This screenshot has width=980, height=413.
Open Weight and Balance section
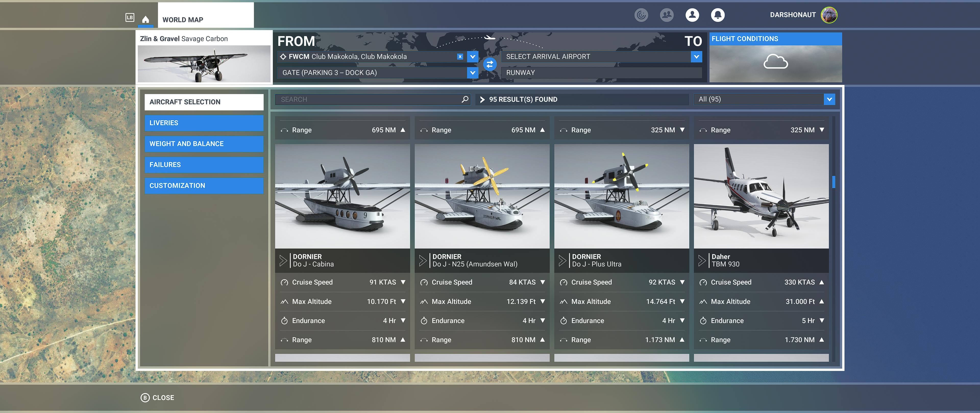(204, 144)
